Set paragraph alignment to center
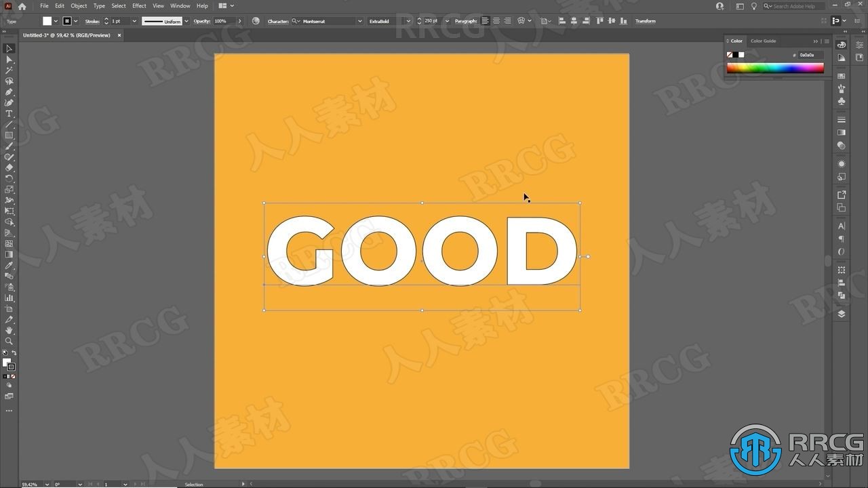868x488 pixels. (x=496, y=21)
